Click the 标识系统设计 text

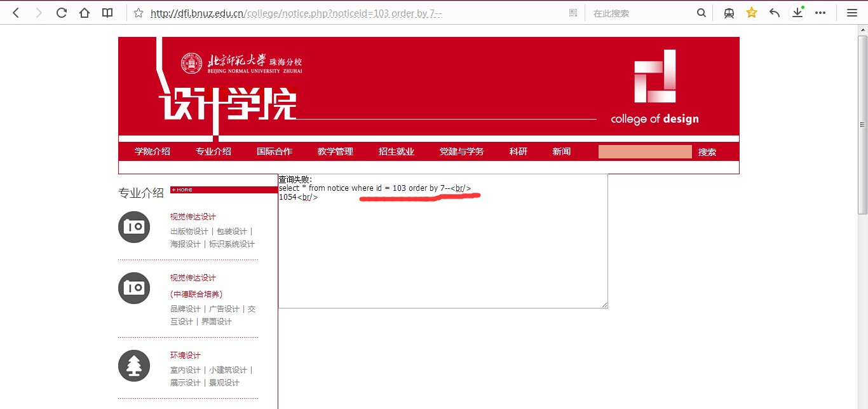click(232, 244)
